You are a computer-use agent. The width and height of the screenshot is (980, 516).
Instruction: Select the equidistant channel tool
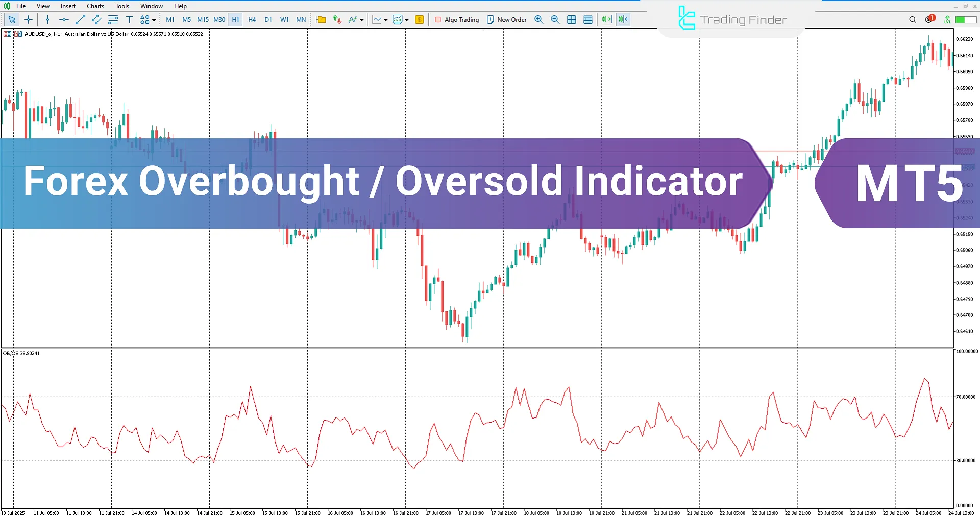point(96,20)
